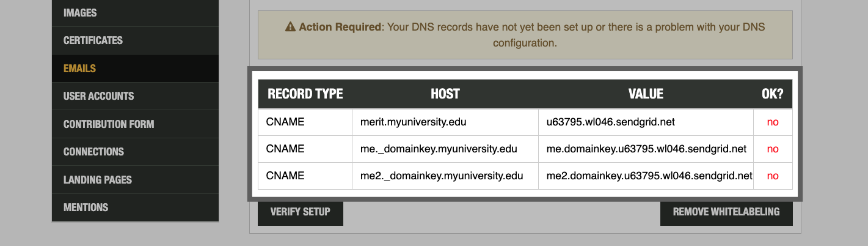Click the Host column header
This screenshot has width=868, height=246.
coord(445,94)
